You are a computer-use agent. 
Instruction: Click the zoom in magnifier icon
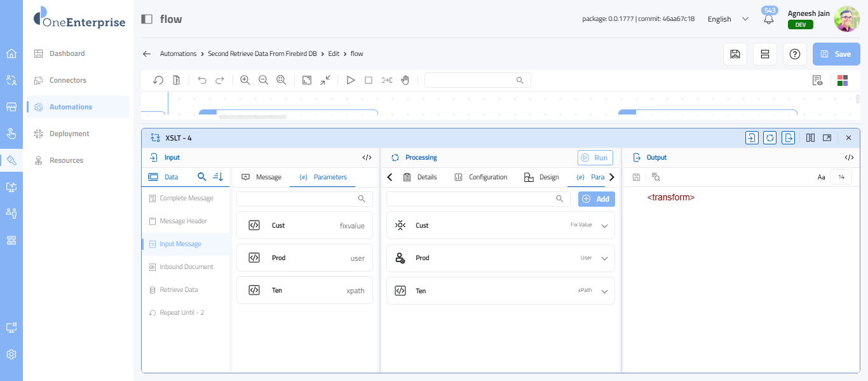[x=245, y=80]
